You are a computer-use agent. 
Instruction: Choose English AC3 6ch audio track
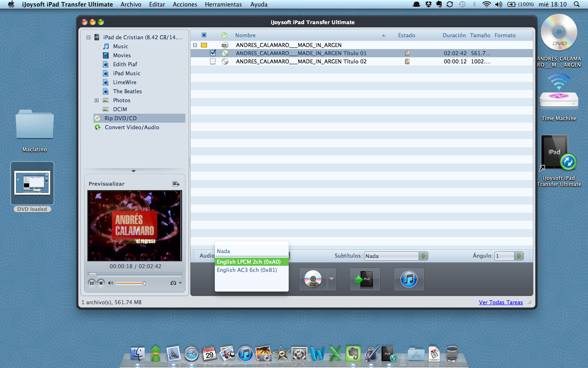point(252,270)
